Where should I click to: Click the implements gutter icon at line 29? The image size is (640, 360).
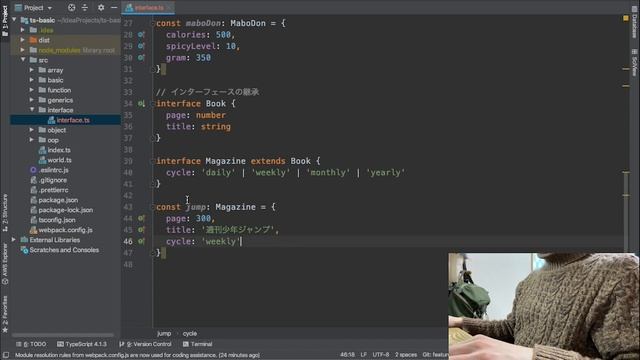click(x=141, y=46)
